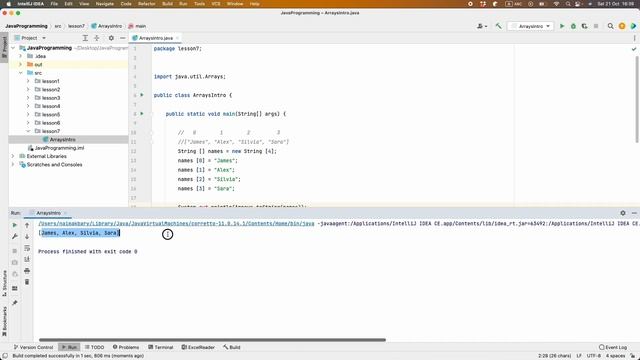Open the Problems tool window

(x=126, y=347)
